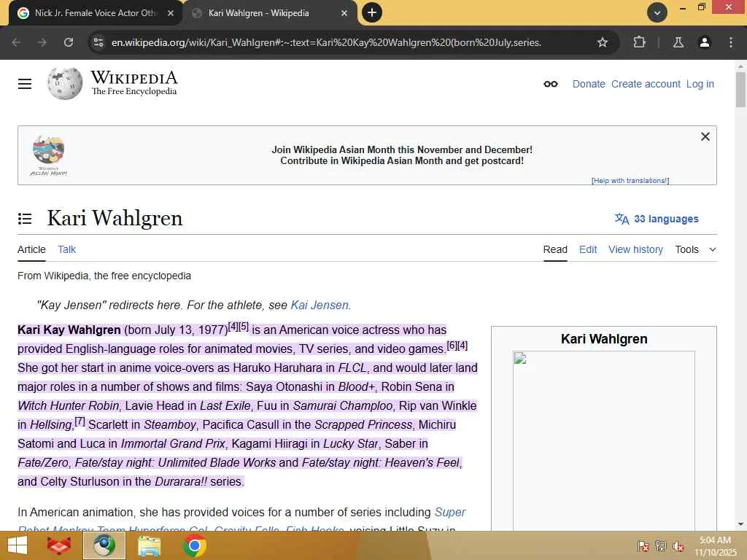Open the Wikipedia main menu hamburger icon
Viewport: 747px width, 560px height.
pos(25,84)
